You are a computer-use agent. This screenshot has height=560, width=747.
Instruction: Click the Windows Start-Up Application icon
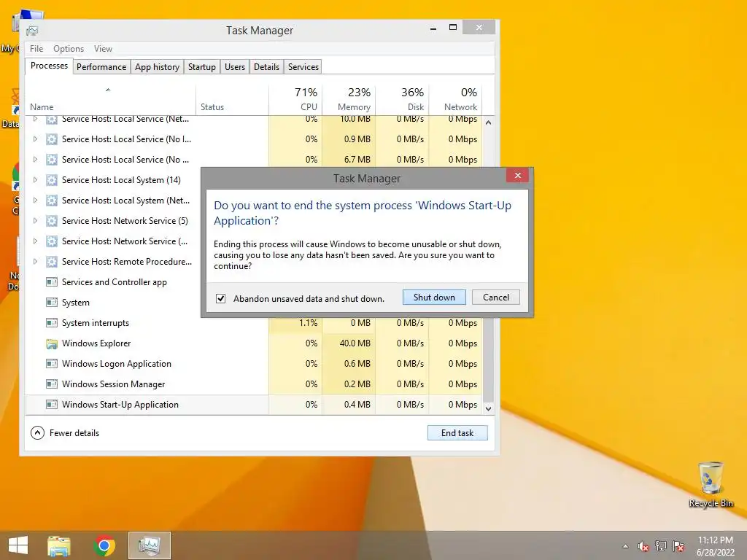pos(52,405)
